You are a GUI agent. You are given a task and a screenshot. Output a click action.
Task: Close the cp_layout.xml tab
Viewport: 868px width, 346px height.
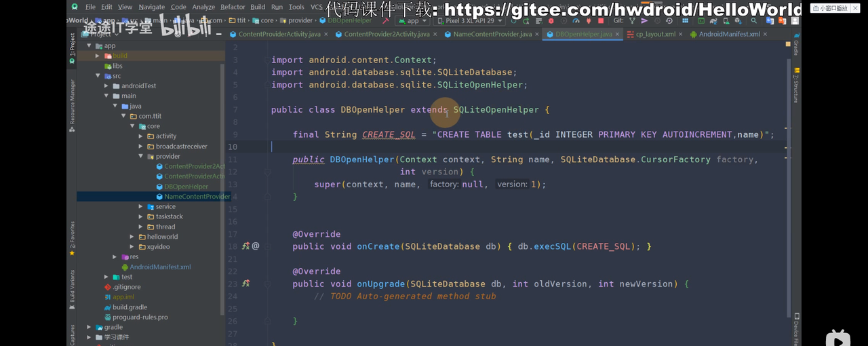pos(682,34)
